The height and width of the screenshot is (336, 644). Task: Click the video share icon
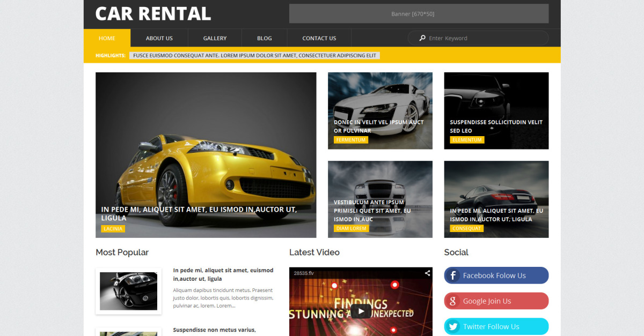pyautogui.click(x=427, y=273)
